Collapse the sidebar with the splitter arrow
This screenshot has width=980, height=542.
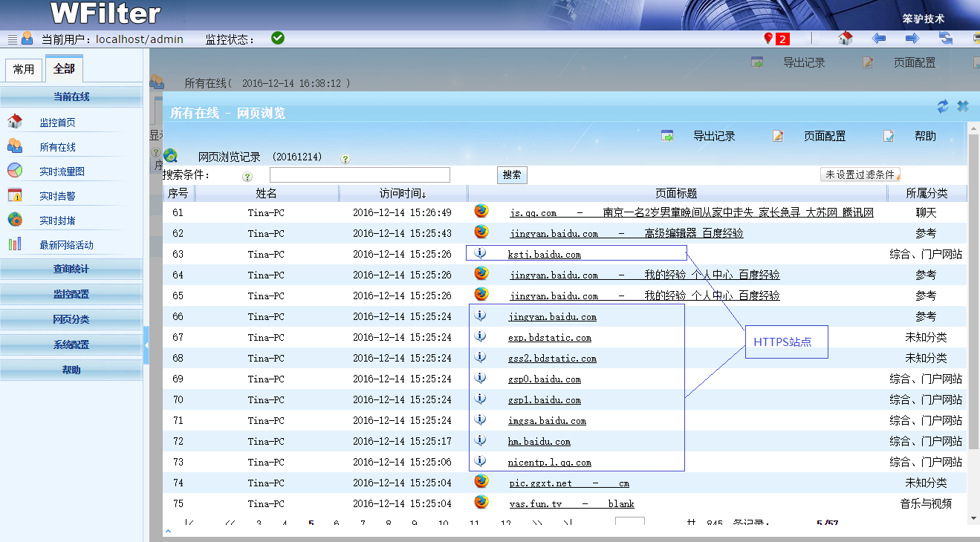point(146,345)
